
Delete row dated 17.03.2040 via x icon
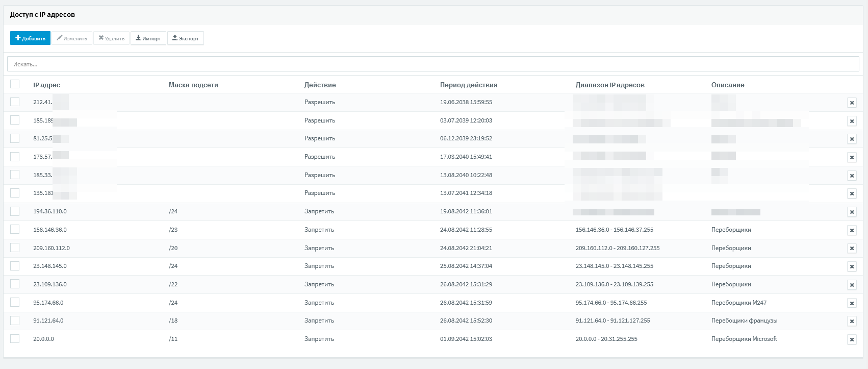[852, 157]
